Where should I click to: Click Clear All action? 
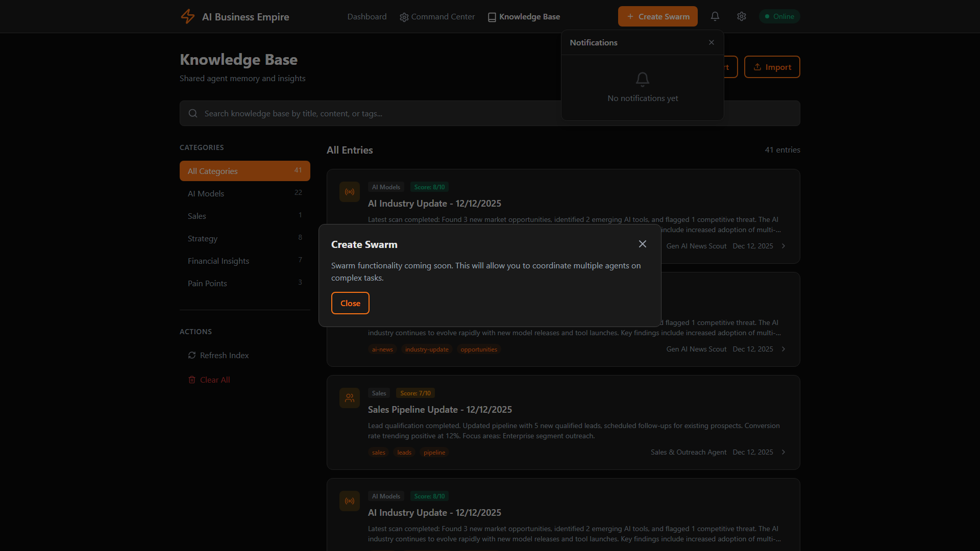coord(245,380)
